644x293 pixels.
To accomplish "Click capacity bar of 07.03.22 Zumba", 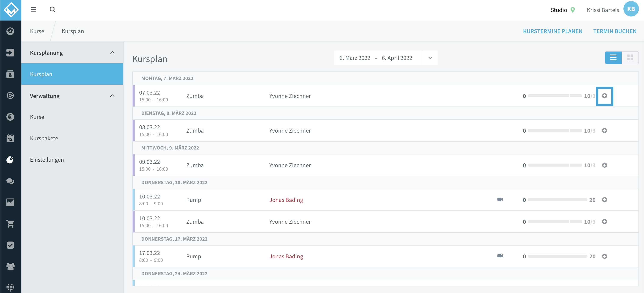I will 555,96.
